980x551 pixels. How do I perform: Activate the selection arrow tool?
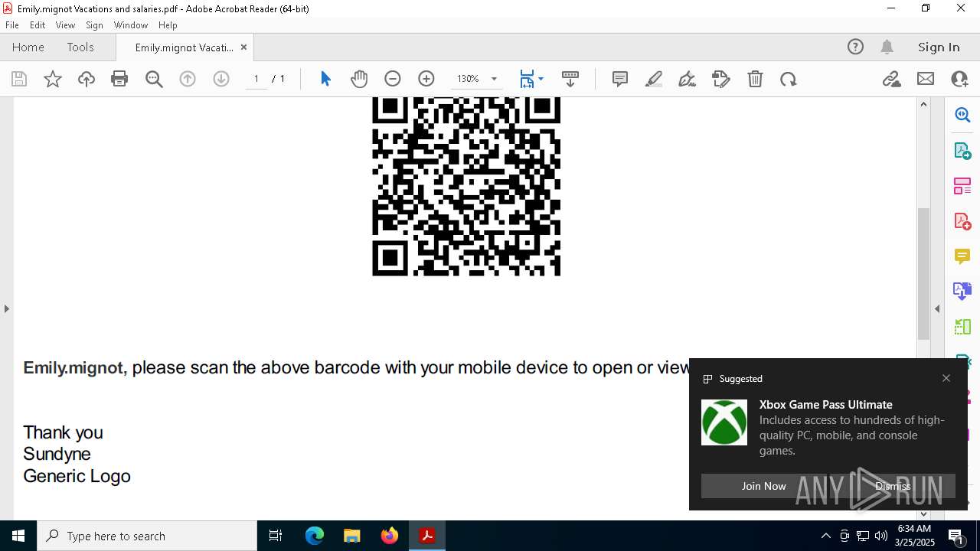[x=325, y=79]
